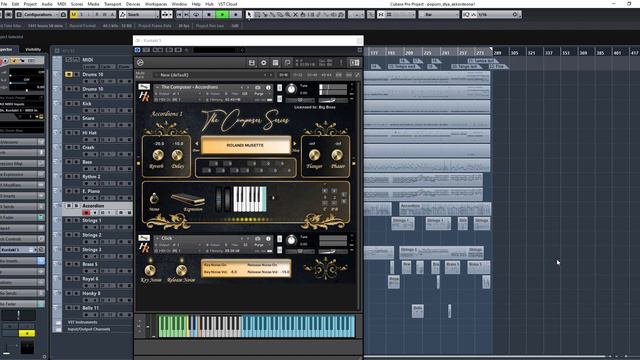Solo the Brass 5 track
The width and height of the screenshot is (640, 360).
point(76,264)
